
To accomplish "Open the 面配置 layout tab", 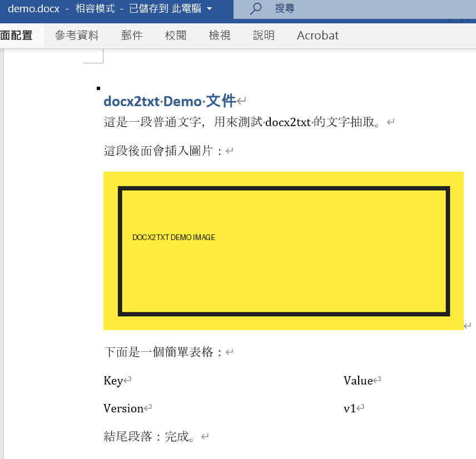I will click(17, 36).
